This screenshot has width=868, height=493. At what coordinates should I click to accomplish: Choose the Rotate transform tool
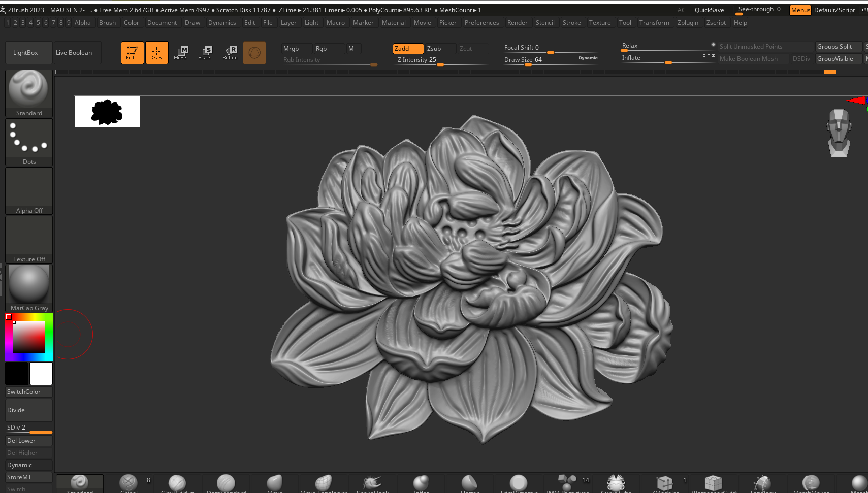[230, 52]
